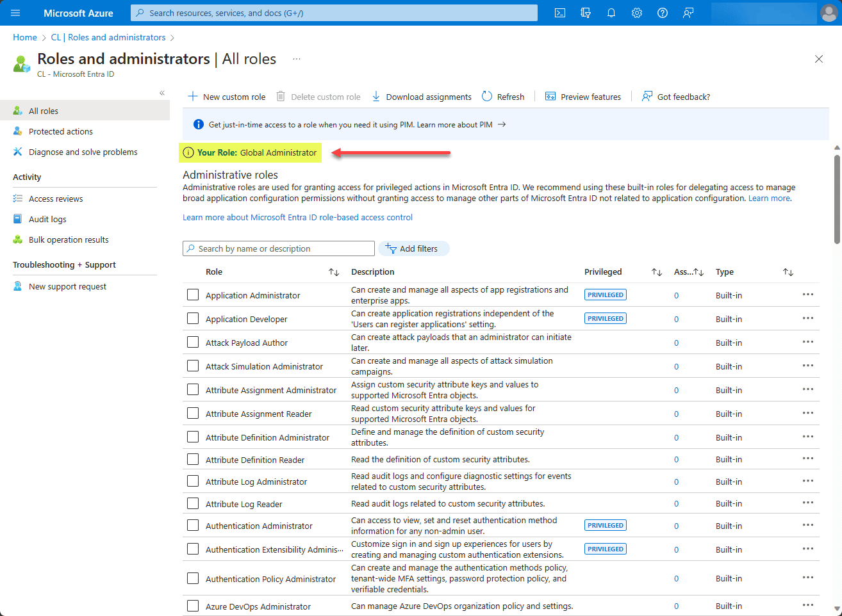This screenshot has height=616, width=842.
Task: Click Download assignments
Action: click(422, 97)
